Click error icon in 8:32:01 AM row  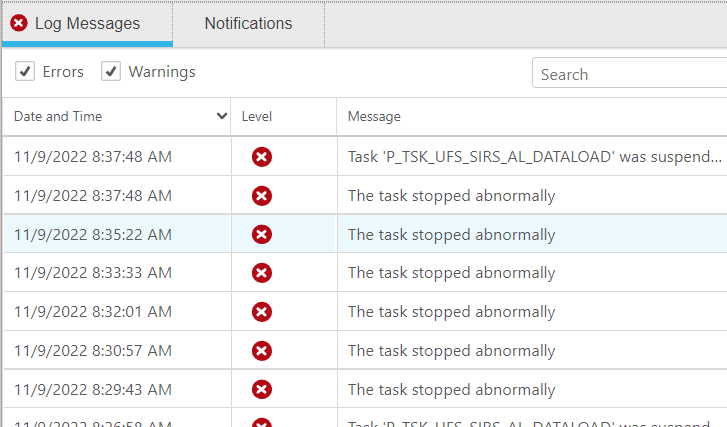click(x=261, y=312)
